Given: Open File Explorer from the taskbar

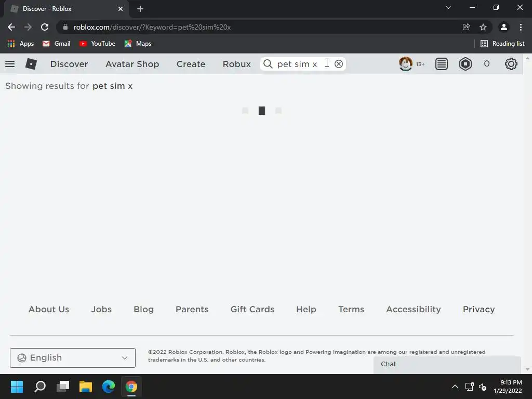Looking at the screenshot, I should click(x=86, y=387).
